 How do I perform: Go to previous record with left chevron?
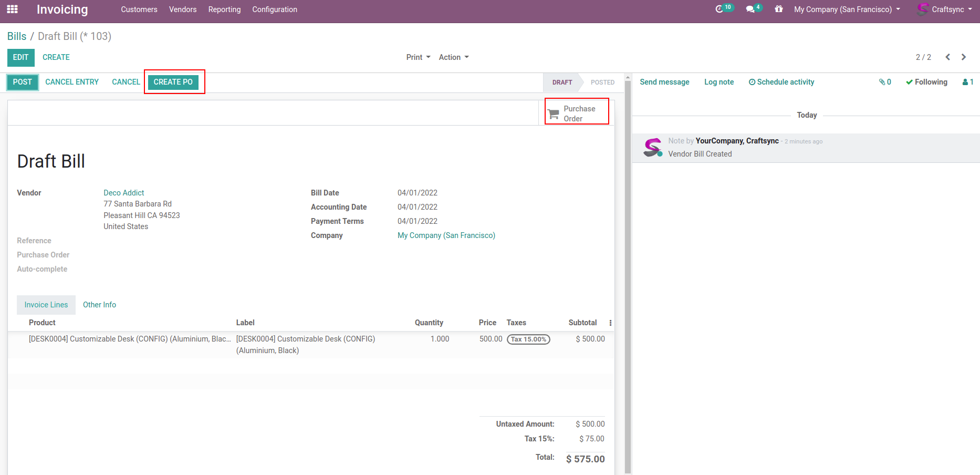coord(947,57)
